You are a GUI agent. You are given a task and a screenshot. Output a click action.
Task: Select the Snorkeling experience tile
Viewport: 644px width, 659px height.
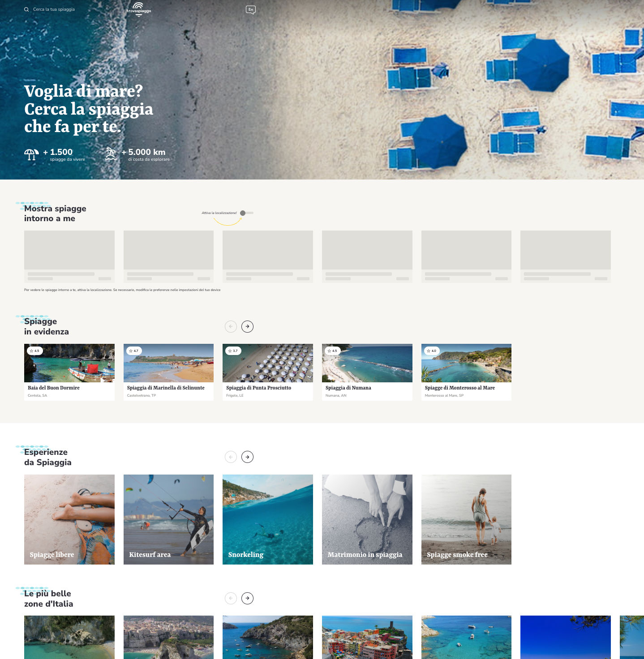click(x=268, y=519)
